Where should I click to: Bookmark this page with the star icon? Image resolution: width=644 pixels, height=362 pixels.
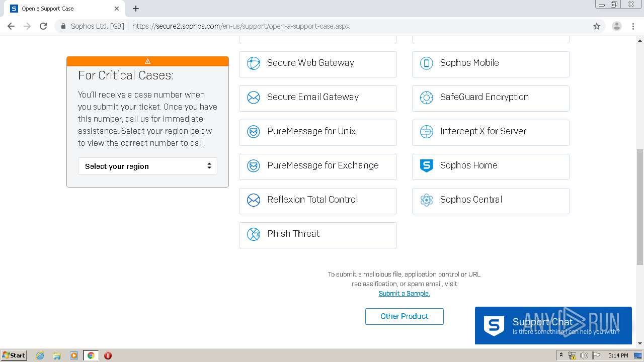pos(597,26)
